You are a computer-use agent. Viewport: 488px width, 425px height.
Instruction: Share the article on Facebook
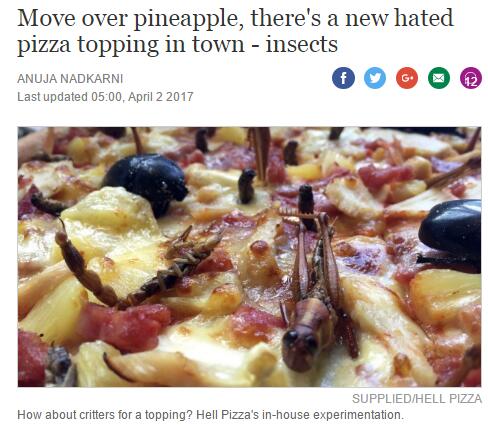(343, 78)
